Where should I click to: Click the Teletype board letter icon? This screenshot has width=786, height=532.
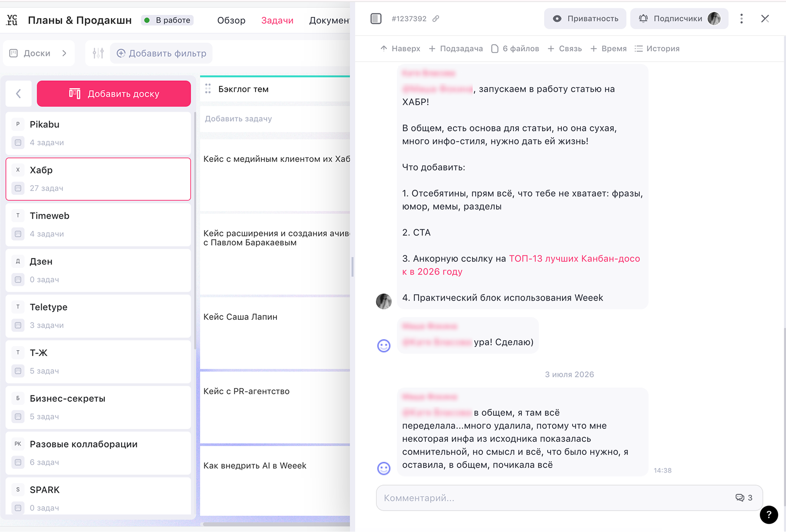[18, 307]
